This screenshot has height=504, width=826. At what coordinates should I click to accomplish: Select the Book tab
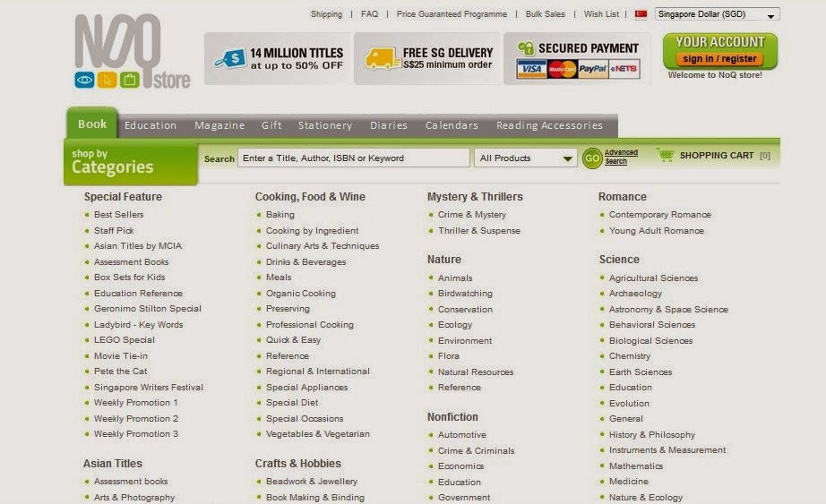92,124
